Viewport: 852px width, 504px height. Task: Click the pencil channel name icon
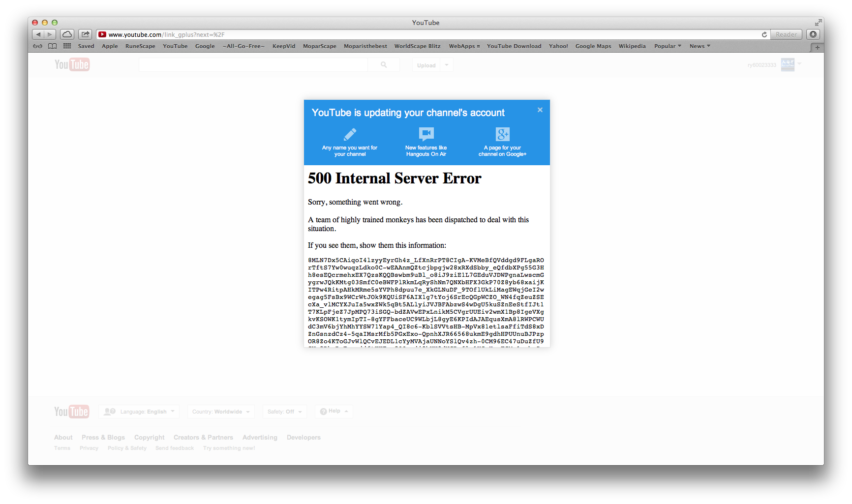[350, 134]
